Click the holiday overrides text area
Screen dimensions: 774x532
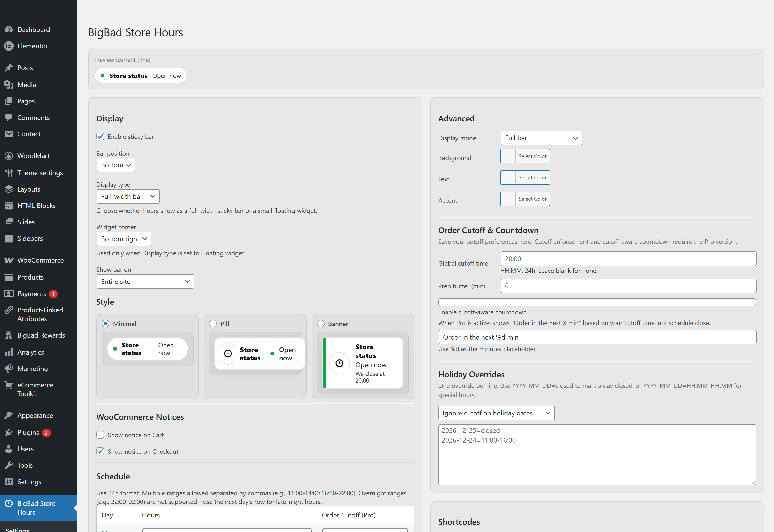click(x=597, y=454)
